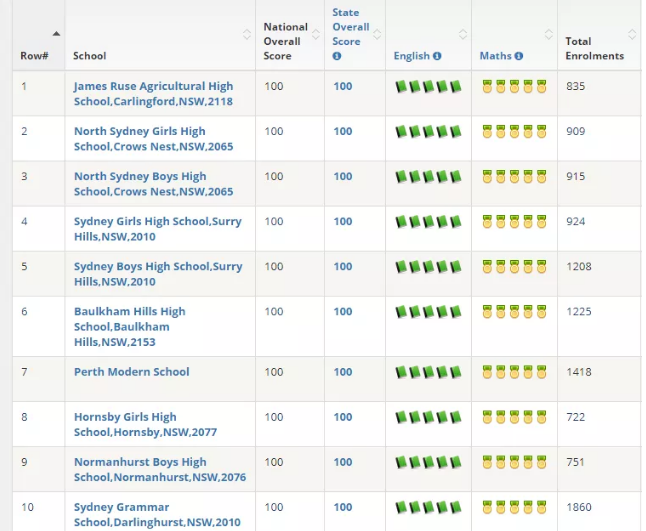Click sort arrows beside State Overall Score

[x=377, y=34]
